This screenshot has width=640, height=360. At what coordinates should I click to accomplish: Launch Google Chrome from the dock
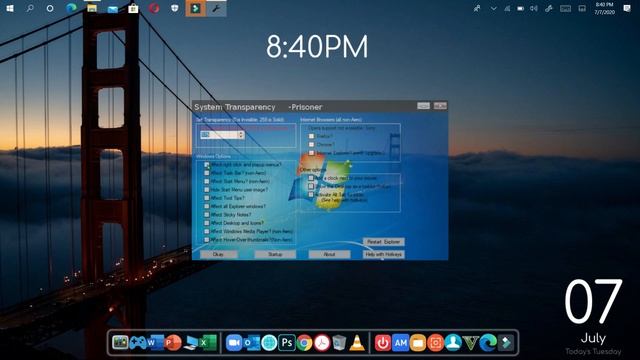pos(304,343)
